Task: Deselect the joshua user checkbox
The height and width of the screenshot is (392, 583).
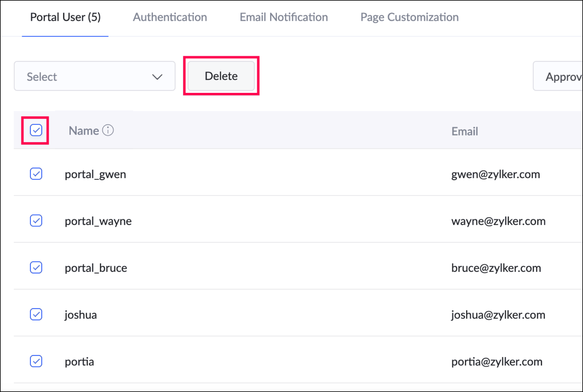Action: [x=36, y=314]
